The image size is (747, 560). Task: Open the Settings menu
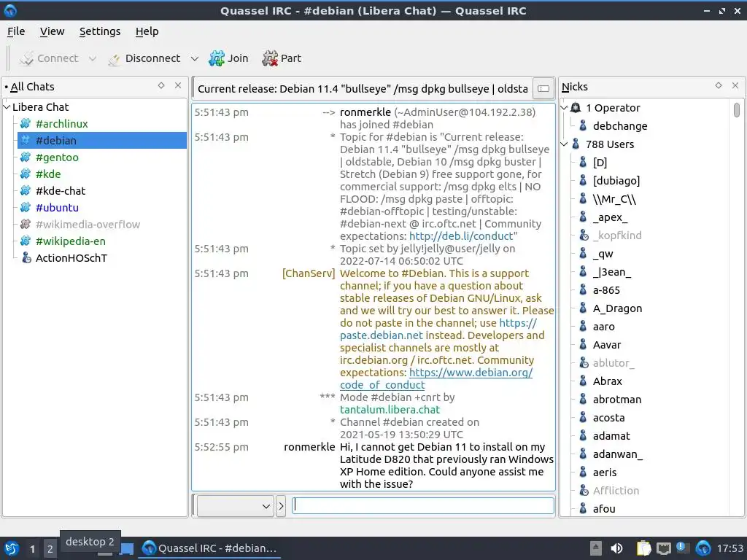(x=99, y=31)
